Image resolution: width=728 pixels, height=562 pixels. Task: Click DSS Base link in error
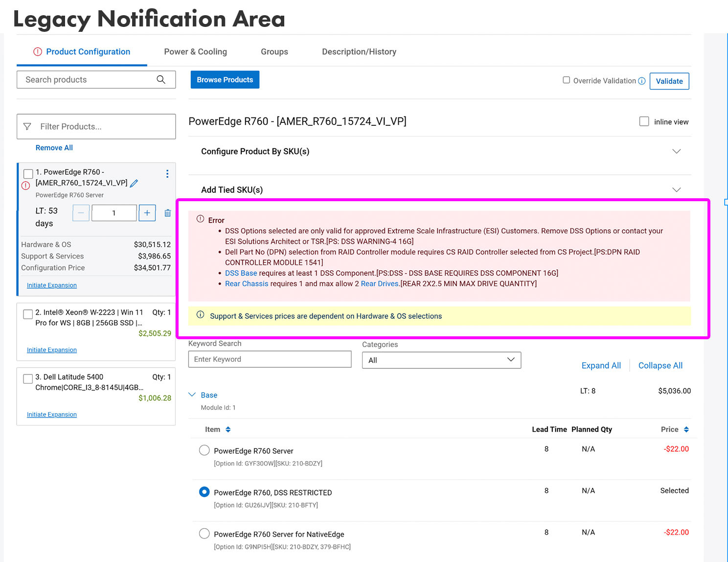pos(241,273)
